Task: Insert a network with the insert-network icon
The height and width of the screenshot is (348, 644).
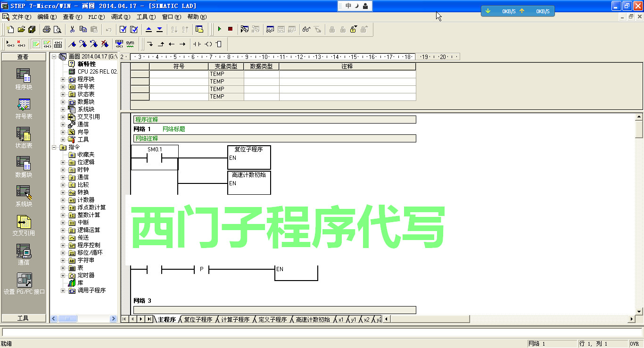Action: pos(10,44)
